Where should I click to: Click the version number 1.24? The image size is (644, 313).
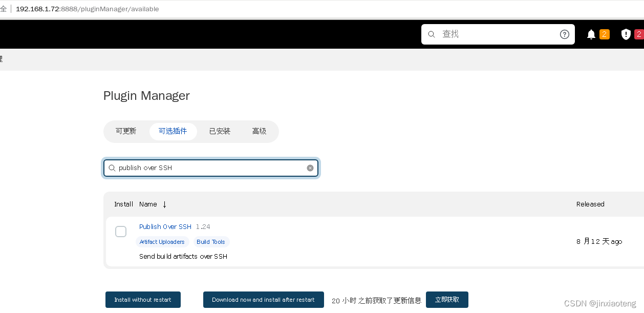pos(203,226)
